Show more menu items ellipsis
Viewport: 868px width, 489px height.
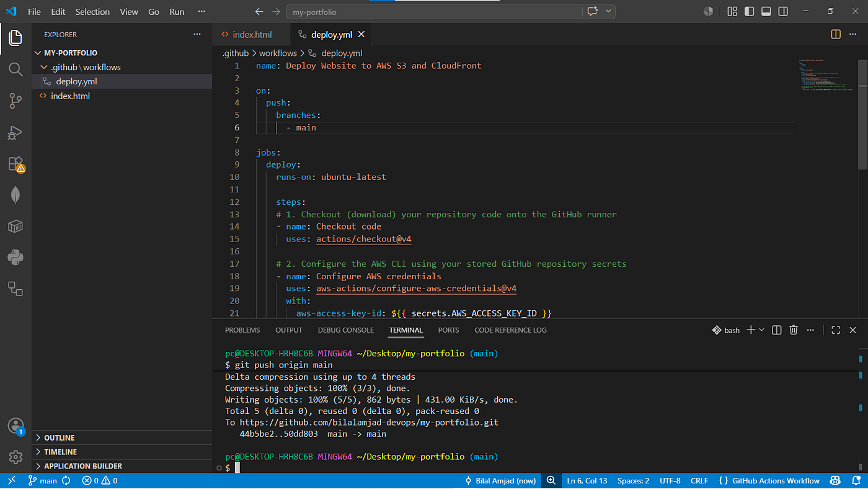click(x=201, y=12)
